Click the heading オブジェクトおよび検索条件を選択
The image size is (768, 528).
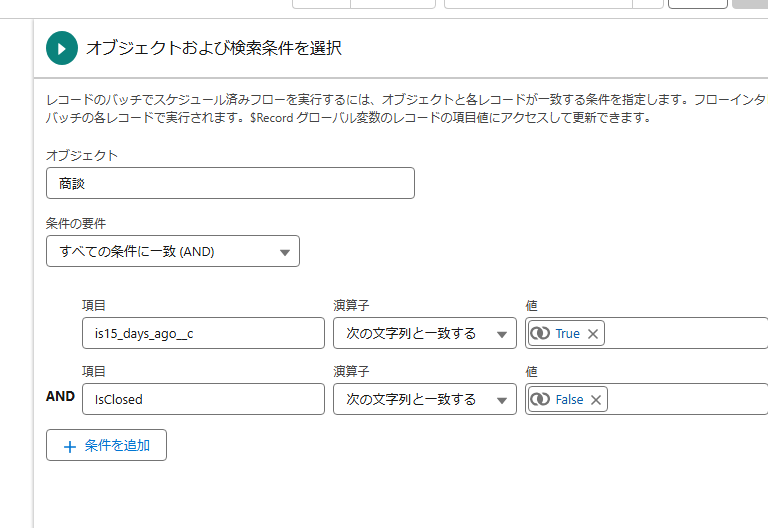click(x=214, y=48)
